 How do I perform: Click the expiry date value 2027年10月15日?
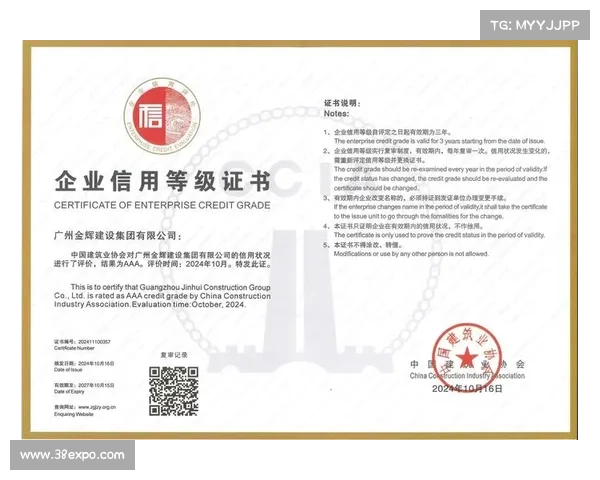[x=96, y=385]
